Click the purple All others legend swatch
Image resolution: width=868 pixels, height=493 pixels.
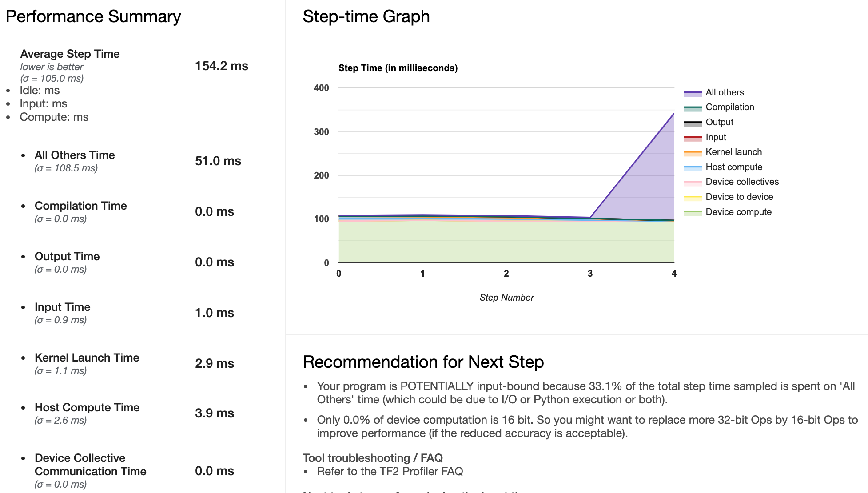point(693,93)
